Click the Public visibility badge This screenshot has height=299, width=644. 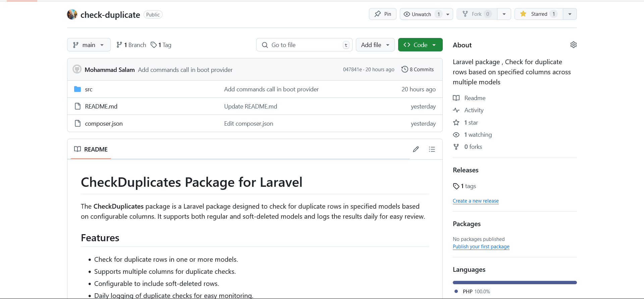[x=153, y=15]
